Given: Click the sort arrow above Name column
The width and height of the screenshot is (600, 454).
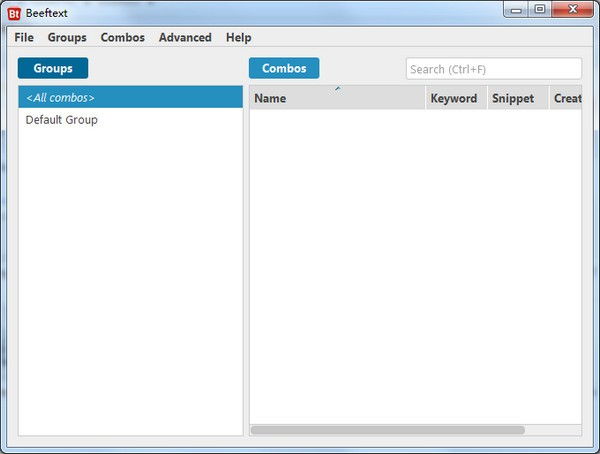Looking at the screenshot, I should pos(338,88).
